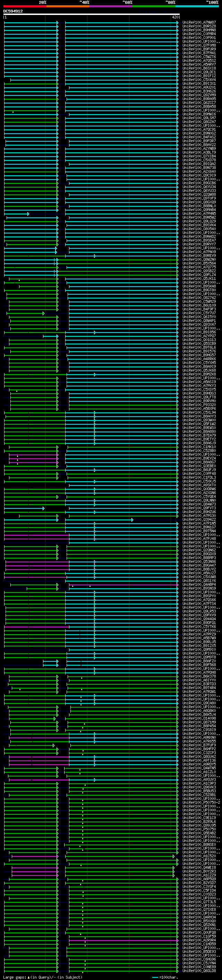The height and width of the screenshot is (980, 222).
Task: Select hit UniRef100_B7EA79
Action: 199,435
